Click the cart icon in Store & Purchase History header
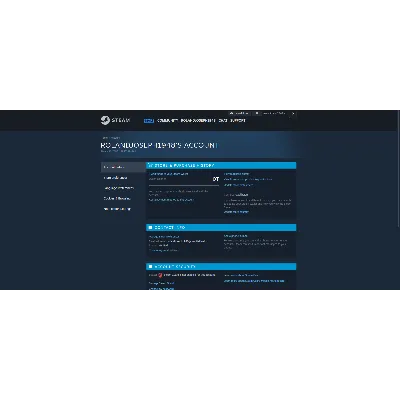This screenshot has height=400, width=400. point(150,165)
